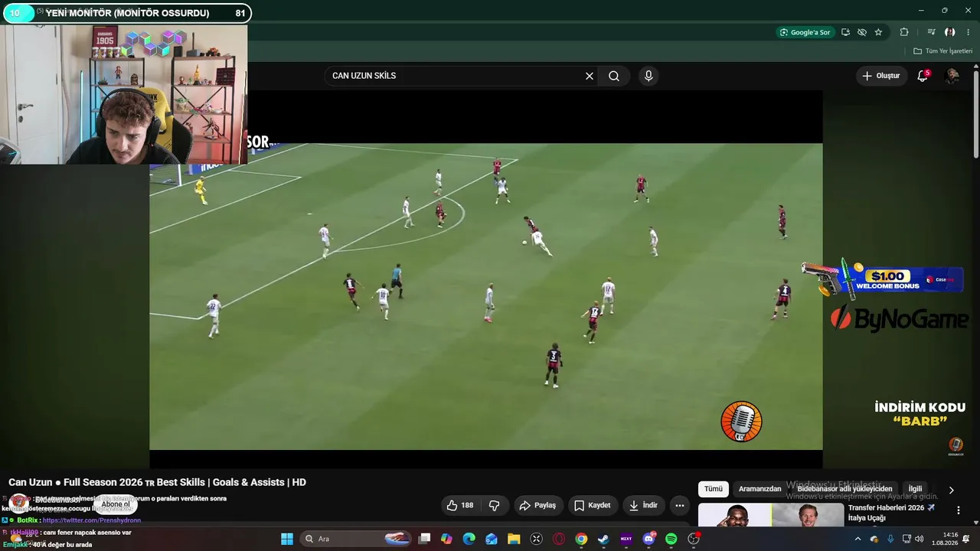Open the Chrome three-dot menu
Image resolution: width=980 pixels, height=551 pixels.
coord(968,32)
